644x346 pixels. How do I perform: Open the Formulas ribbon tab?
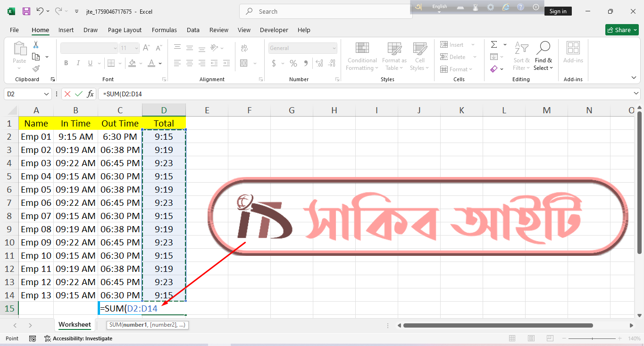tap(164, 30)
